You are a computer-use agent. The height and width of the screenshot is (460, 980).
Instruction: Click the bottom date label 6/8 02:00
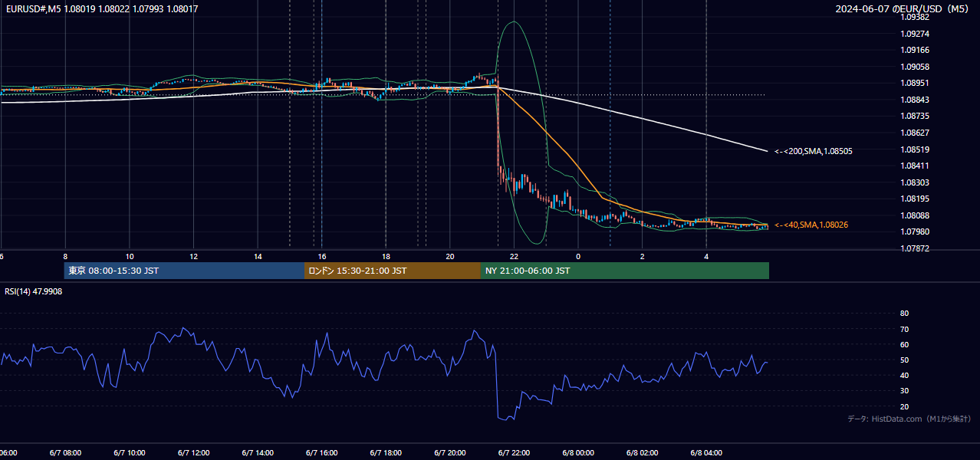point(642,453)
